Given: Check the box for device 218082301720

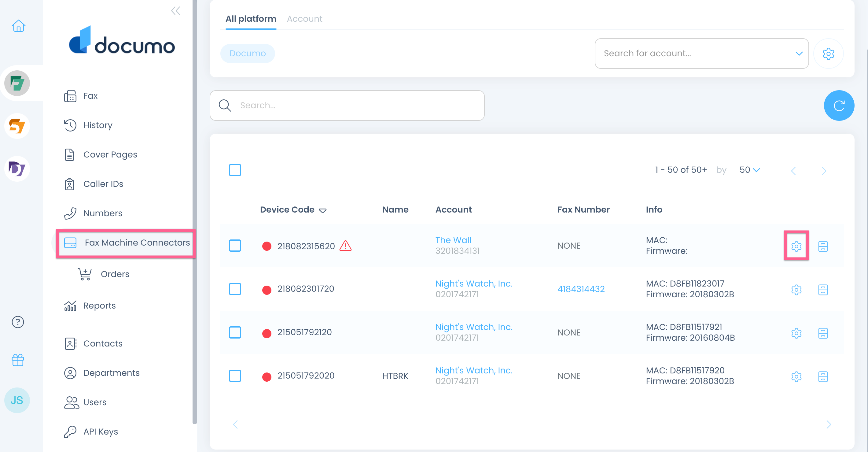Looking at the screenshot, I should pos(235,289).
